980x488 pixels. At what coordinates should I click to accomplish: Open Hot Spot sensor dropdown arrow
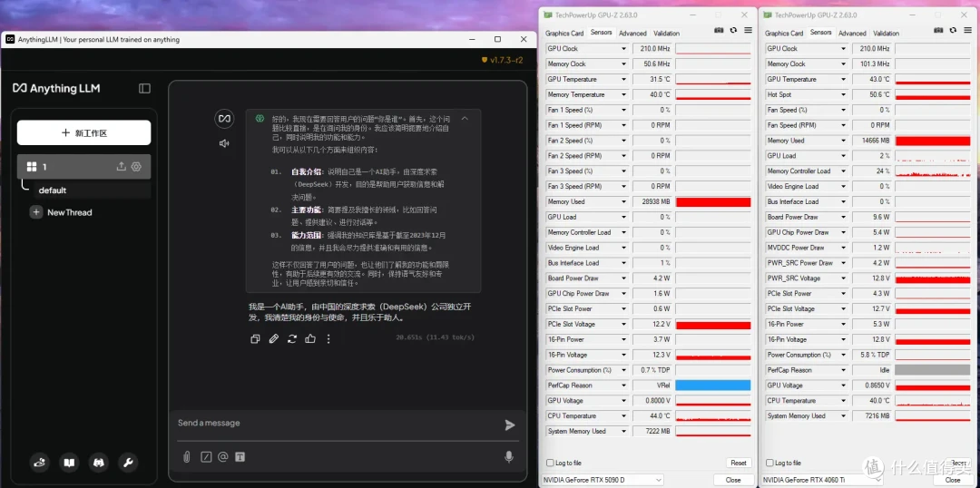click(843, 95)
